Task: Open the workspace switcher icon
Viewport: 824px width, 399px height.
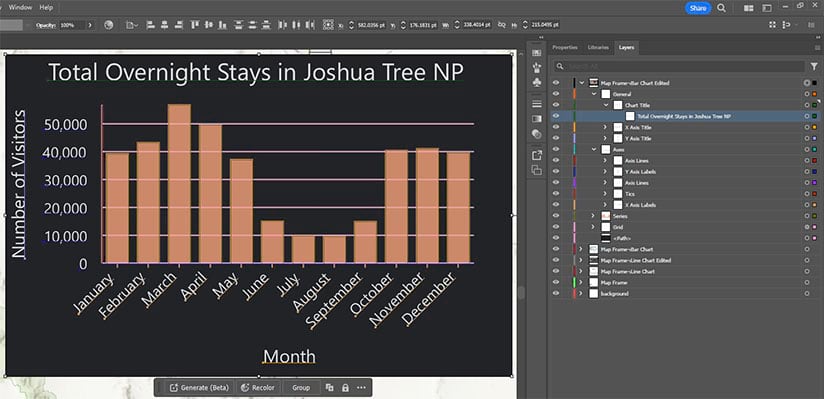Action: click(x=767, y=8)
